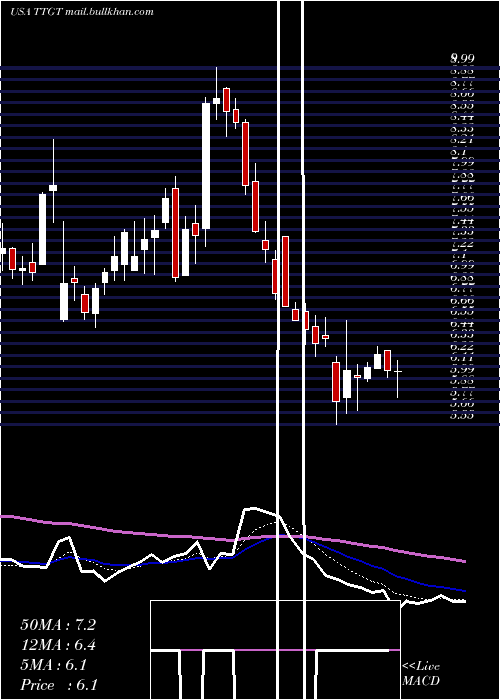Image resolution: width=500 pixels, height=700 pixels.
Task: Click the <<Live MACD label
Action: pos(421,673)
